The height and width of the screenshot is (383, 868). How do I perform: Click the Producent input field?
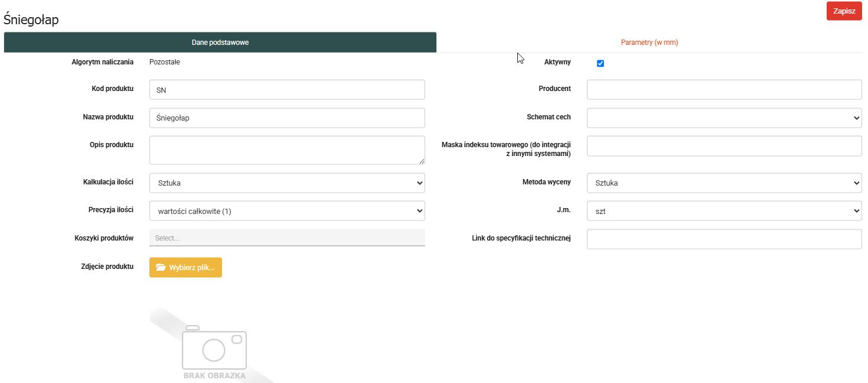724,90
